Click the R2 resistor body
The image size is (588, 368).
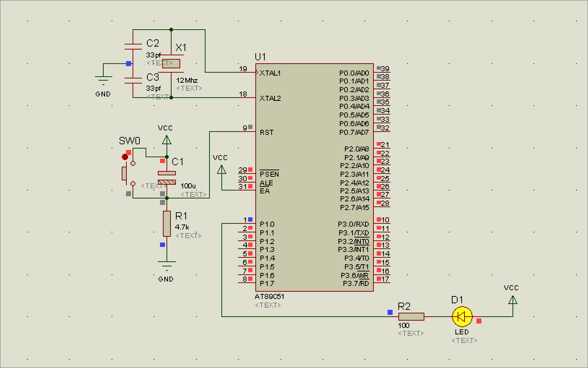tap(411, 317)
